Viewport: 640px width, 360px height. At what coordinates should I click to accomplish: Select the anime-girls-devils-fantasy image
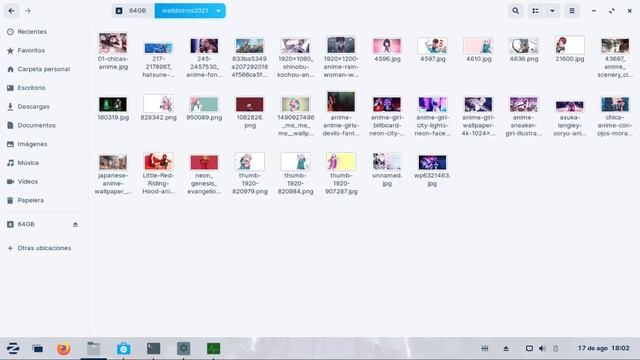(x=341, y=102)
